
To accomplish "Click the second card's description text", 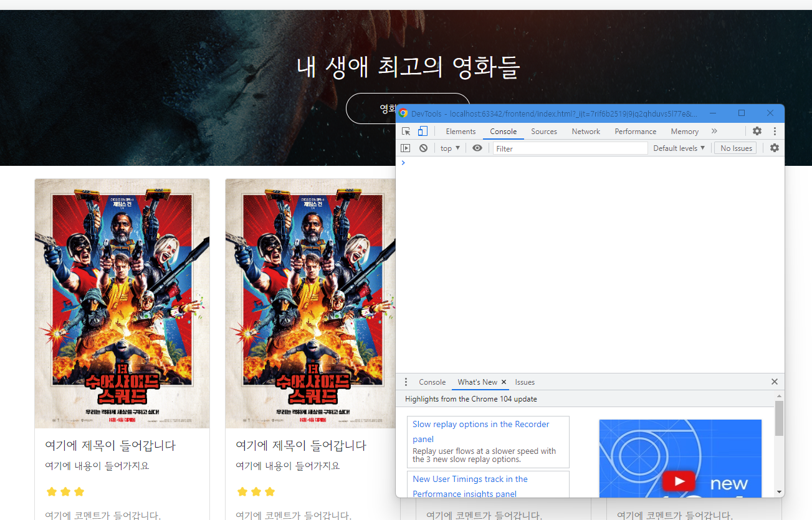I will [288, 466].
